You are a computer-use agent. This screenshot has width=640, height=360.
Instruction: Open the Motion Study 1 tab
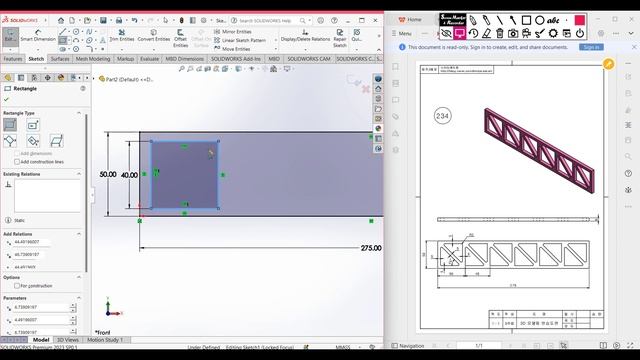pos(105,340)
